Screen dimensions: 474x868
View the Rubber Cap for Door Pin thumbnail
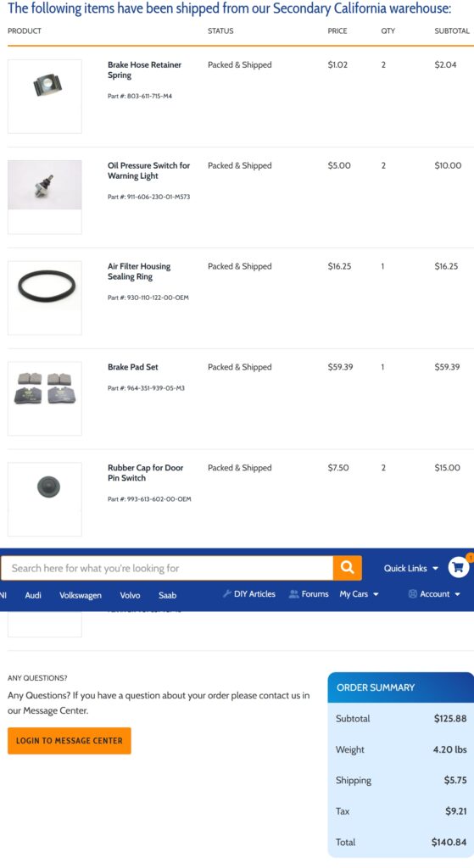click(45, 499)
